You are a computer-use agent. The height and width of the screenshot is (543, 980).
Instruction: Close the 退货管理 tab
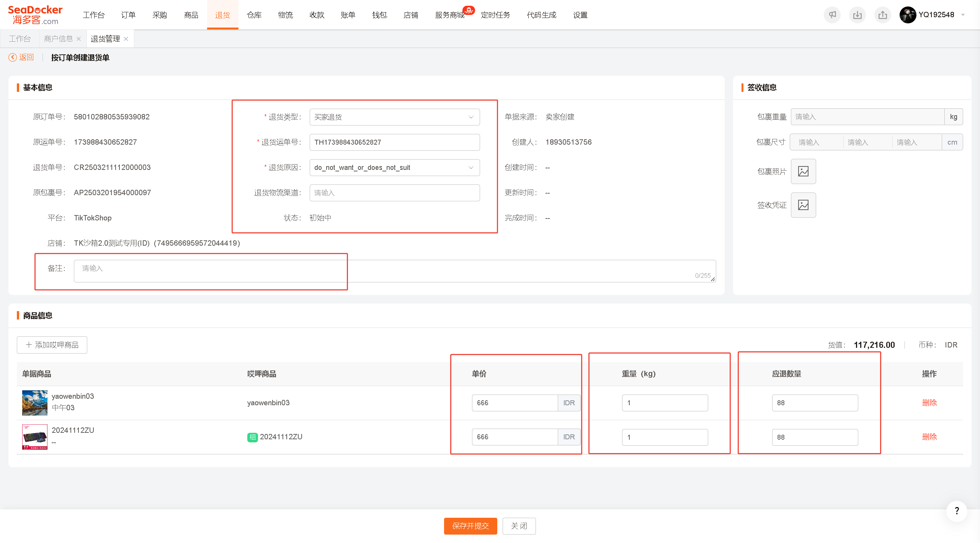[126, 39]
